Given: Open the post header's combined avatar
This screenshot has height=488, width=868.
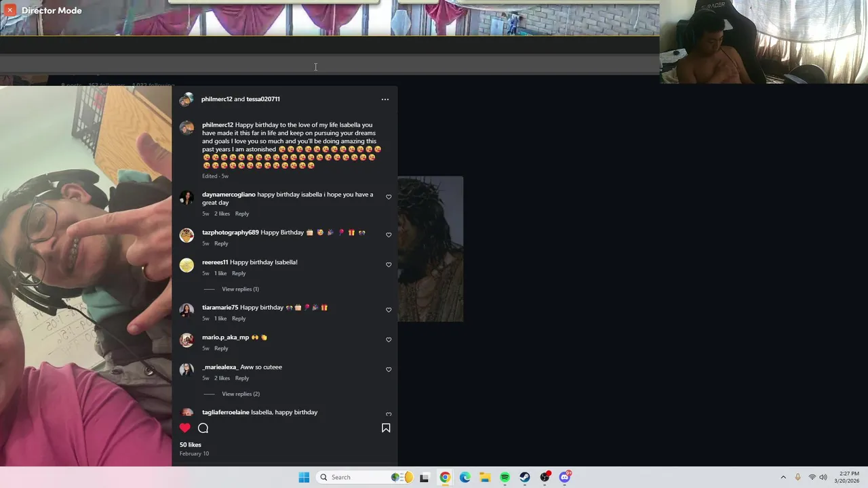Looking at the screenshot, I should (x=186, y=100).
